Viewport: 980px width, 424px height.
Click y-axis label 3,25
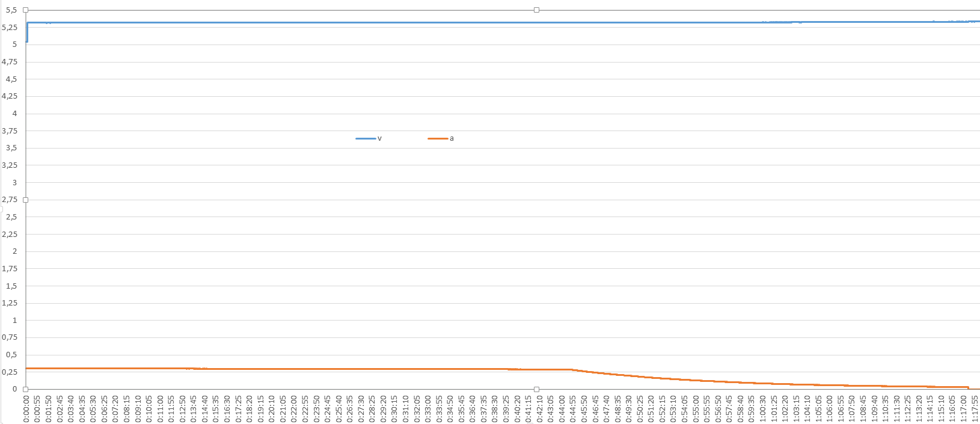tap(10, 165)
